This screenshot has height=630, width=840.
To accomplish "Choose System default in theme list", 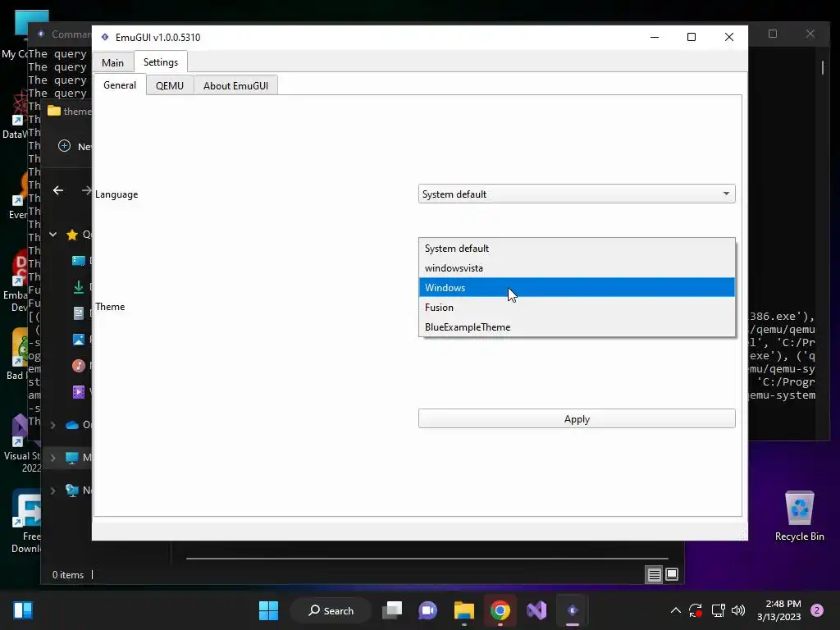I will tap(577, 249).
